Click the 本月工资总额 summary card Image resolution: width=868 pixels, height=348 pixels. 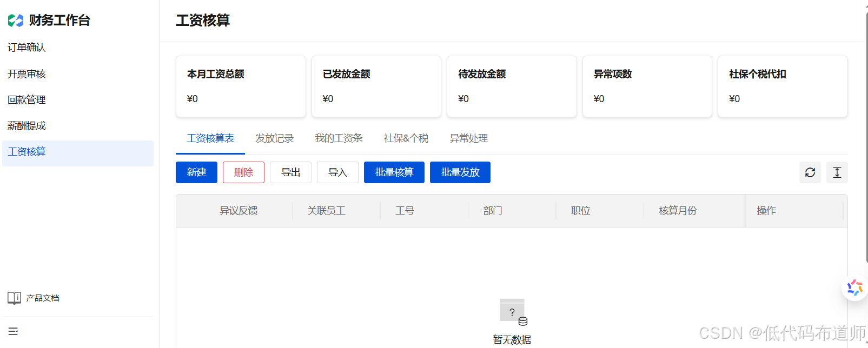pos(241,86)
